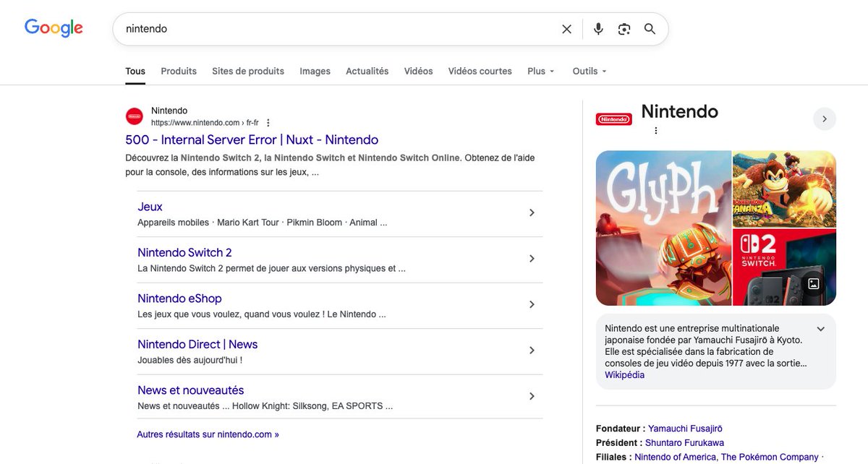Open Google Lens image search icon
This screenshot has width=868, height=464.
pos(624,29)
